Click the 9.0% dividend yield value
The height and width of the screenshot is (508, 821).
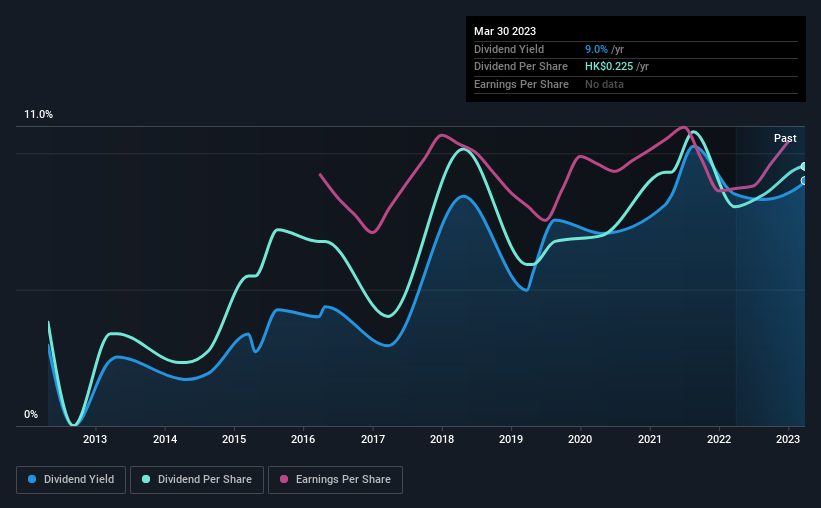(x=596, y=49)
